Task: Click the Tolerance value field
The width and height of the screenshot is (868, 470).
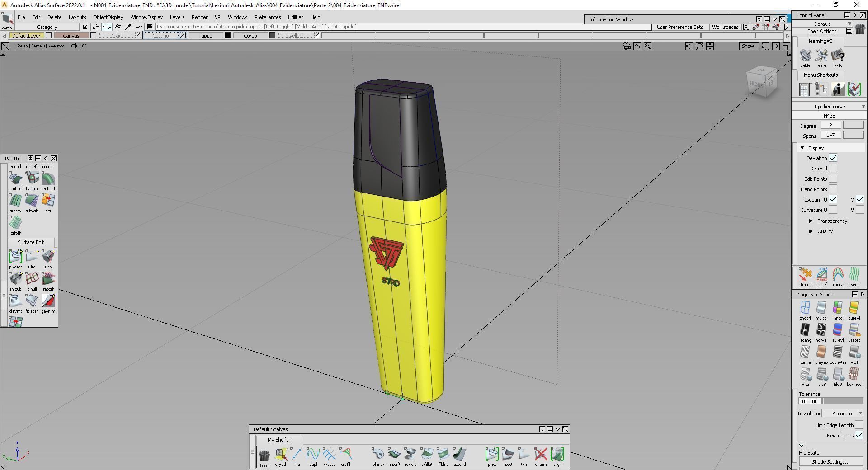Action: [x=809, y=401]
